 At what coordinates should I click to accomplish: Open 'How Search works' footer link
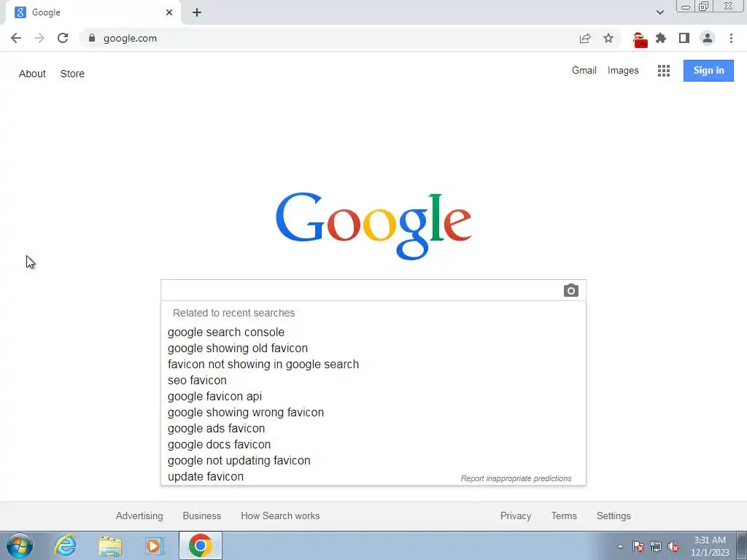(280, 516)
